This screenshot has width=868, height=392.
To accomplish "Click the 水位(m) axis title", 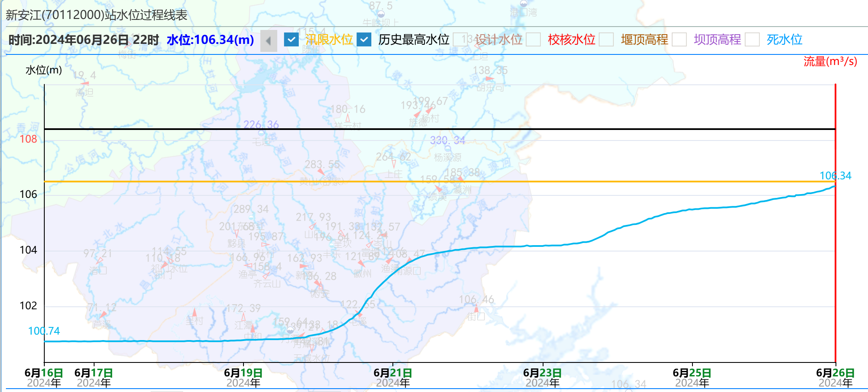I will point(44,70).
